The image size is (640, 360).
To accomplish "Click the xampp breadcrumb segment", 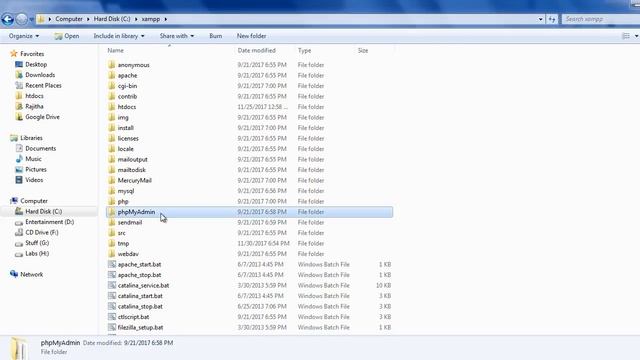I will [151, 19].
